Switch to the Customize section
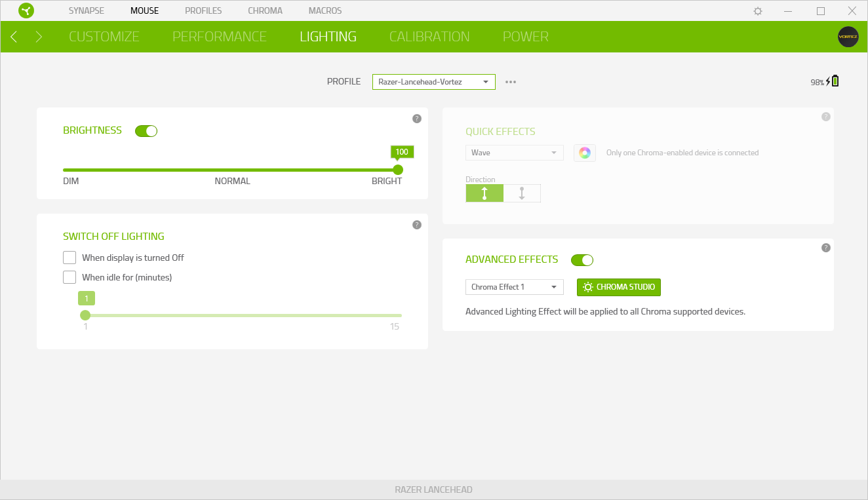868x500 pixels. pos(104,37)
